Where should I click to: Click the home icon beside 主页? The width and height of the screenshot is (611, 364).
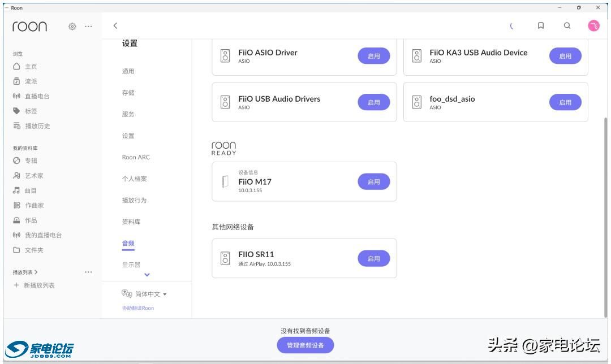(16, 66)
